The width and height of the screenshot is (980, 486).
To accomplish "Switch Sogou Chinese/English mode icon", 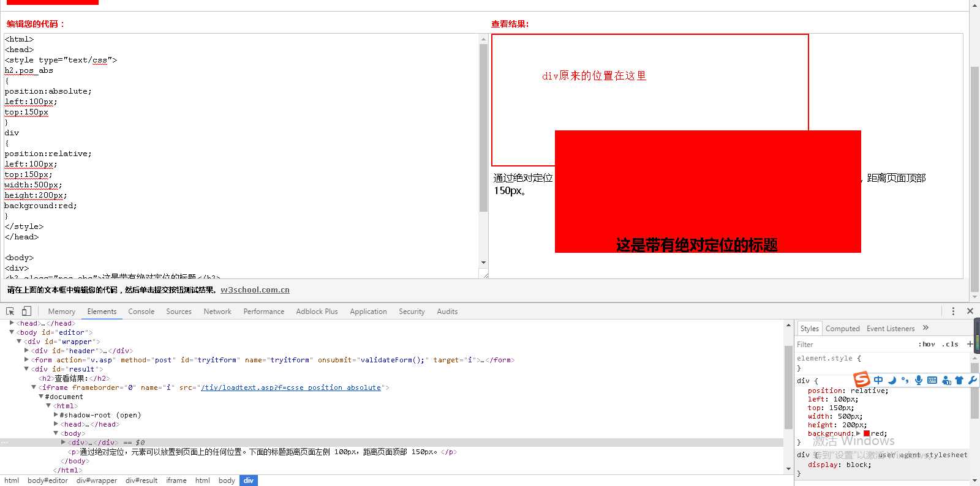I will [x=878, y=380].
